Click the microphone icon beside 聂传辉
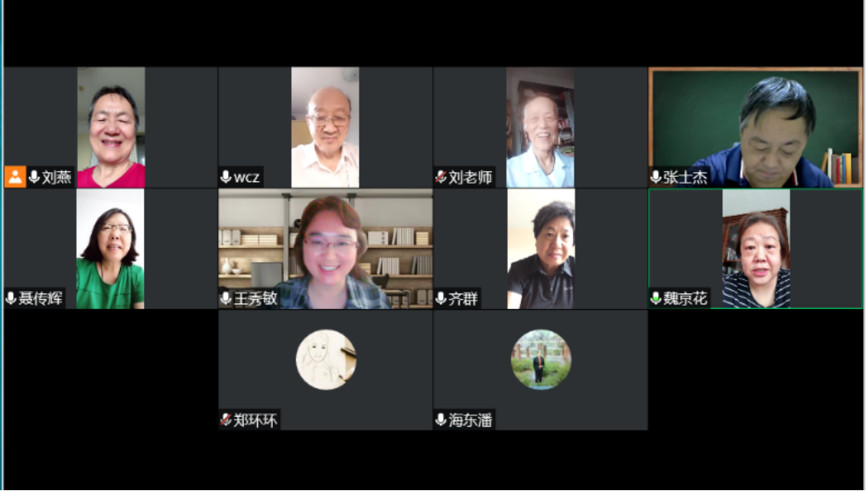Screen dimensions: 868x491 click(x=11, y=298)
